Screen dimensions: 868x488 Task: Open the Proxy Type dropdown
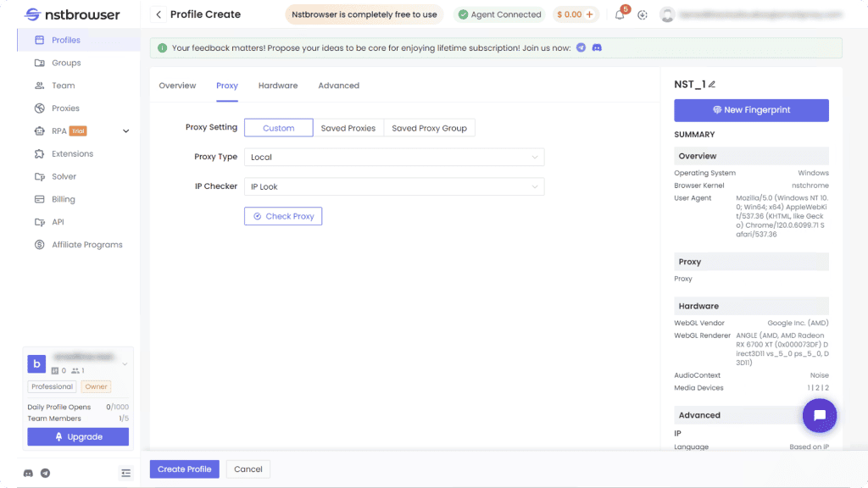(394, 157)
